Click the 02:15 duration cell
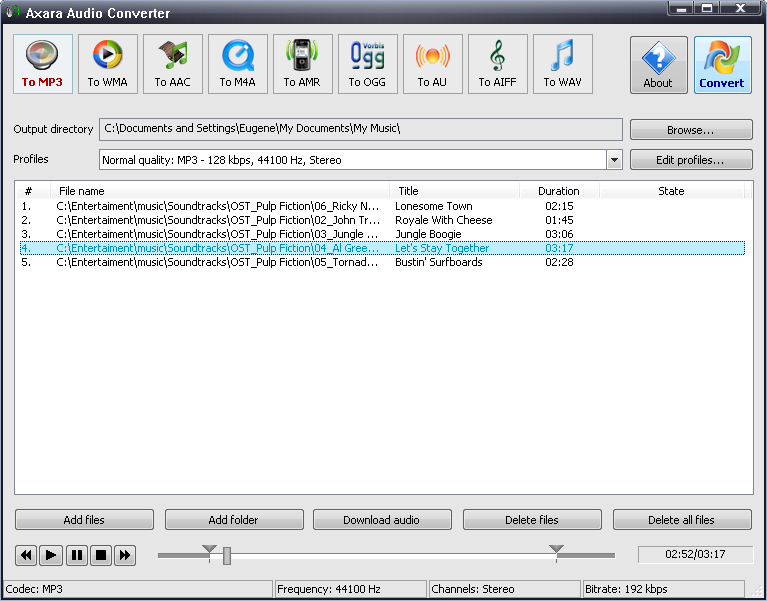Screen dimensions: 767x601 point(559,206)
